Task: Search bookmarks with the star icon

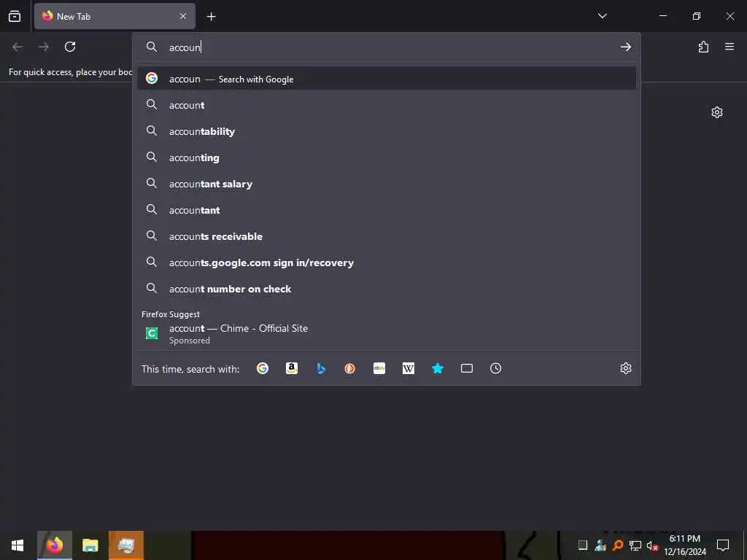Action: click(438, 368)
